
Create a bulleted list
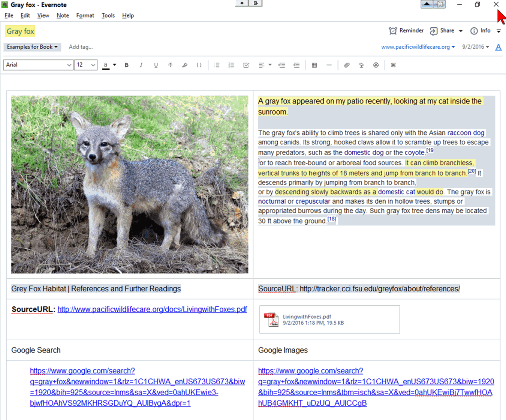[x=217, y=65]
